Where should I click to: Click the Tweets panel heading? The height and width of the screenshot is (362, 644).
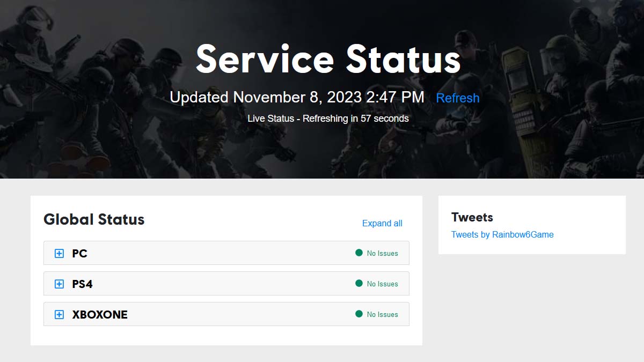(472, 217)
